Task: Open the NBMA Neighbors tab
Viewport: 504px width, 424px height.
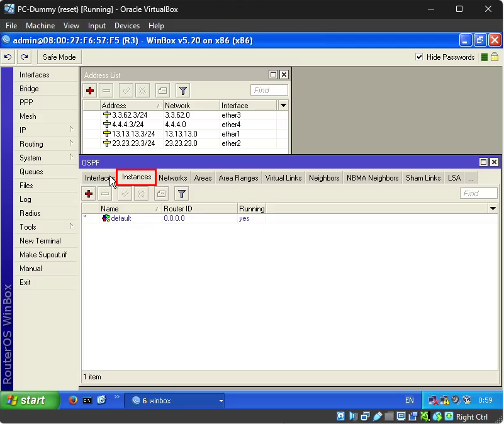Action: 372,178
